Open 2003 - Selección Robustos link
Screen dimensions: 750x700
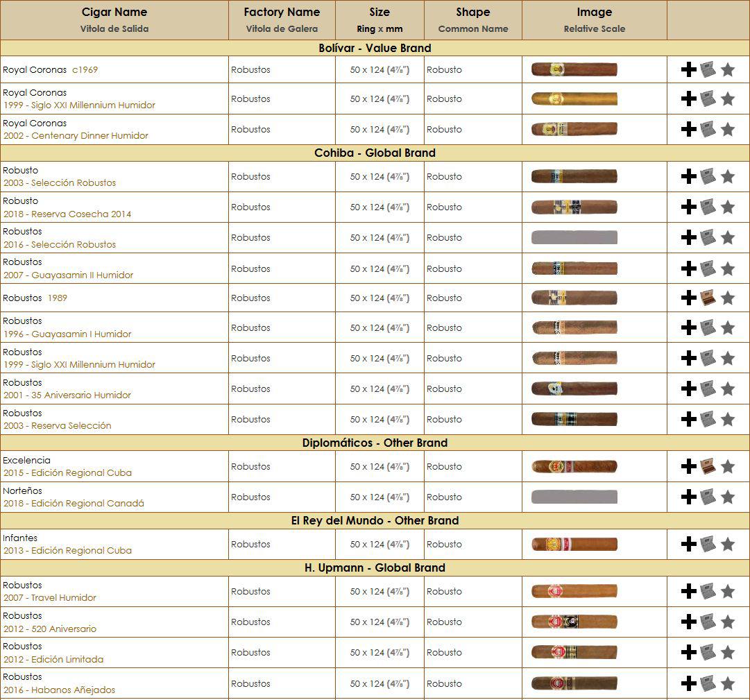point(60,182)
